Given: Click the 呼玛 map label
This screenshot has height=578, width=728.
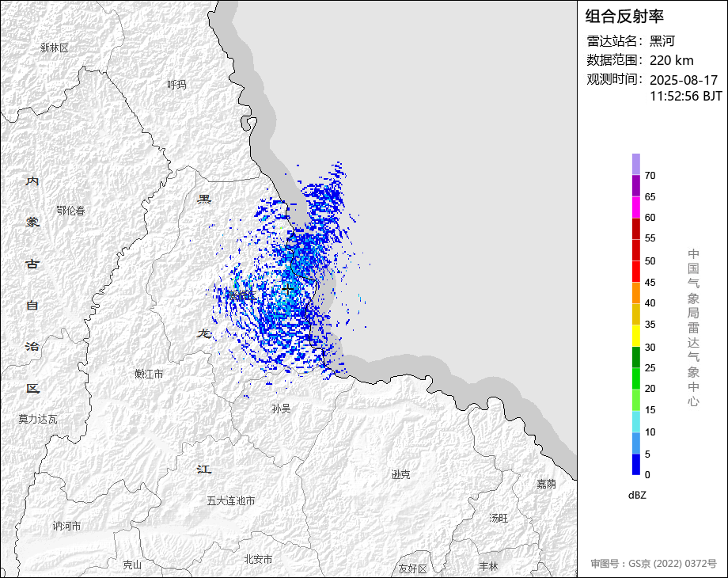Looking at the screenshot, I should click(x=177, y=85).
